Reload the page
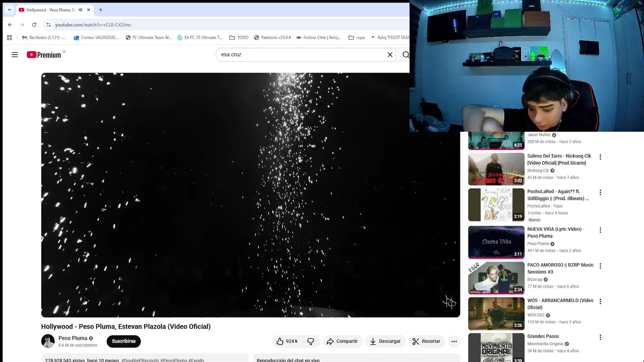 pos(34,25)
